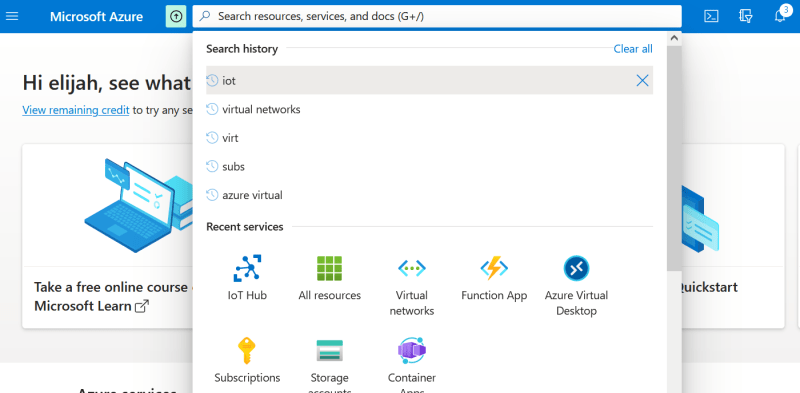Open the notifications bell
Image resolution: width=800 pixels, height=393 pixels.
click(780, 16)
